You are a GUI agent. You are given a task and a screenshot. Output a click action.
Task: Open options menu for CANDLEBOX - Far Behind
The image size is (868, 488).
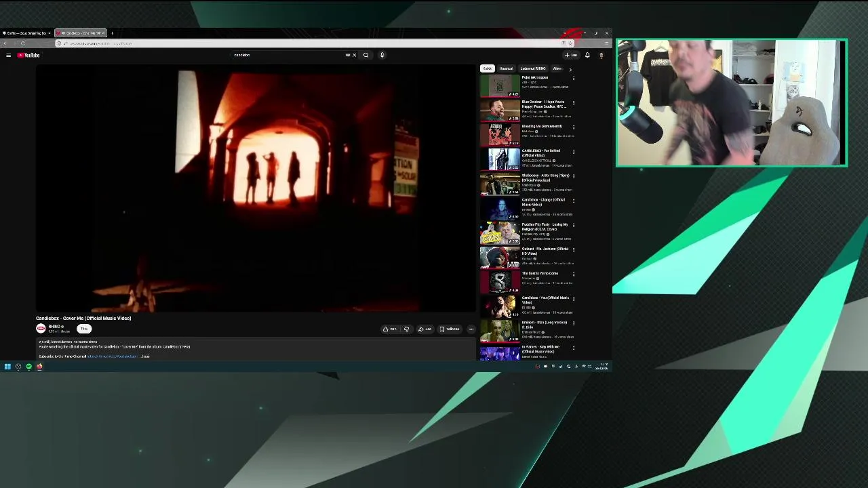pos(574,152)
